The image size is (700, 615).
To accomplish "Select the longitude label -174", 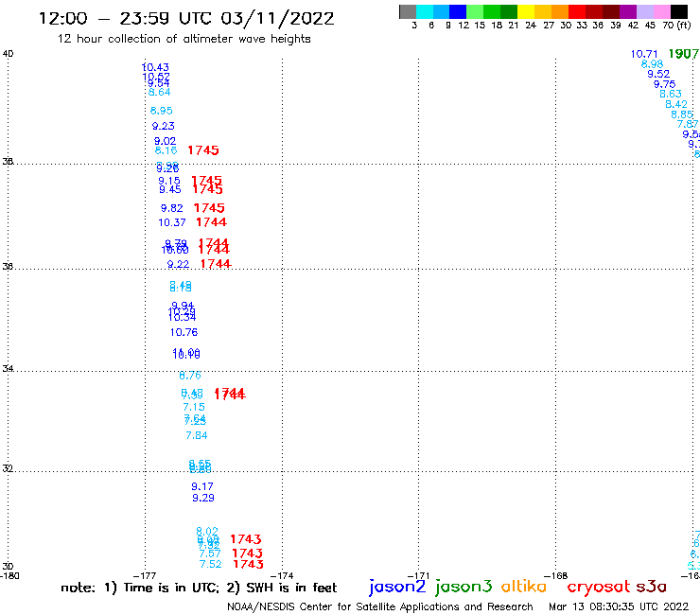I will pyautogui.click(x=282, y=576).
